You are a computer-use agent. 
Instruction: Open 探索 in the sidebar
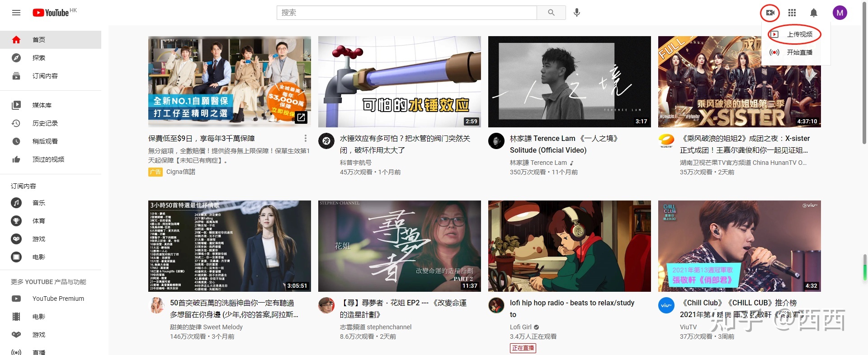pyautogui.click(x=51, y=58)
